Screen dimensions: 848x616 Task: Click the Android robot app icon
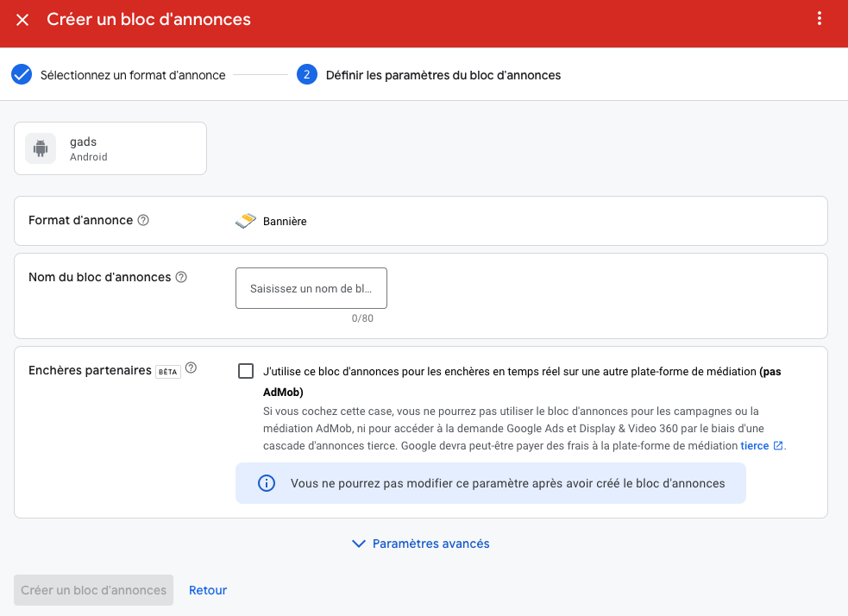[x=41, y=148]
